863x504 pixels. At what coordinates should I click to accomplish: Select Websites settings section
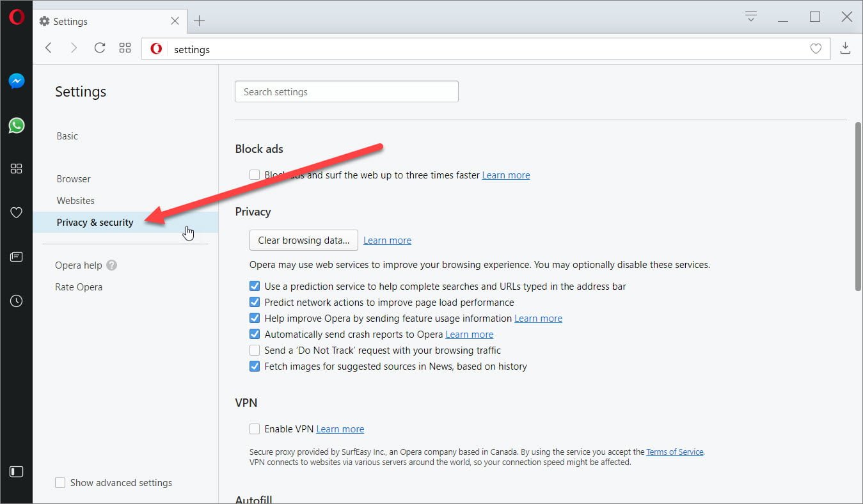point(75,201)
